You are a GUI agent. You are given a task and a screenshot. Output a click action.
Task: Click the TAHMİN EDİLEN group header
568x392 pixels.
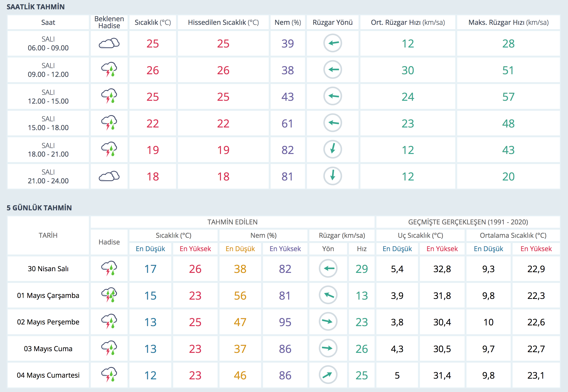coord(232,222)
